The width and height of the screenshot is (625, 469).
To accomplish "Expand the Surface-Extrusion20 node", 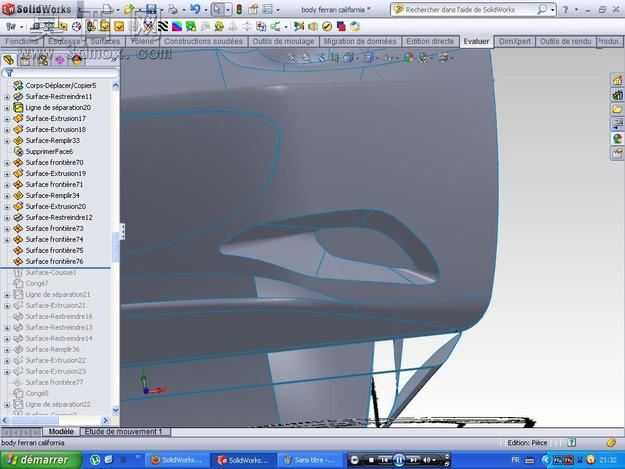I will (6, 207).
